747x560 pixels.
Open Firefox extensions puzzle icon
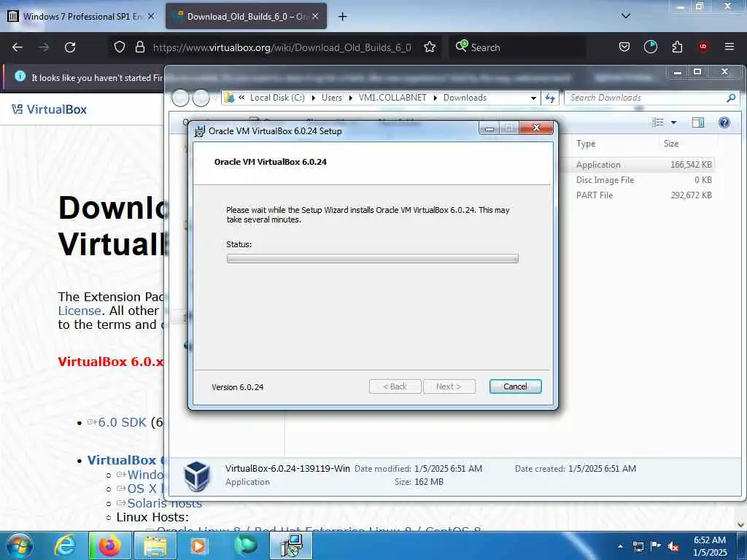coord(677,47)
